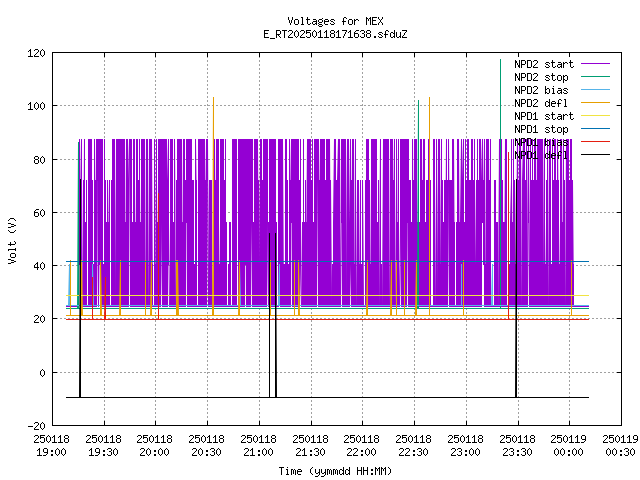640x480 pixels.
Task: Click the orange NPD2 defl legend line
Action: [x=595, y=102]
